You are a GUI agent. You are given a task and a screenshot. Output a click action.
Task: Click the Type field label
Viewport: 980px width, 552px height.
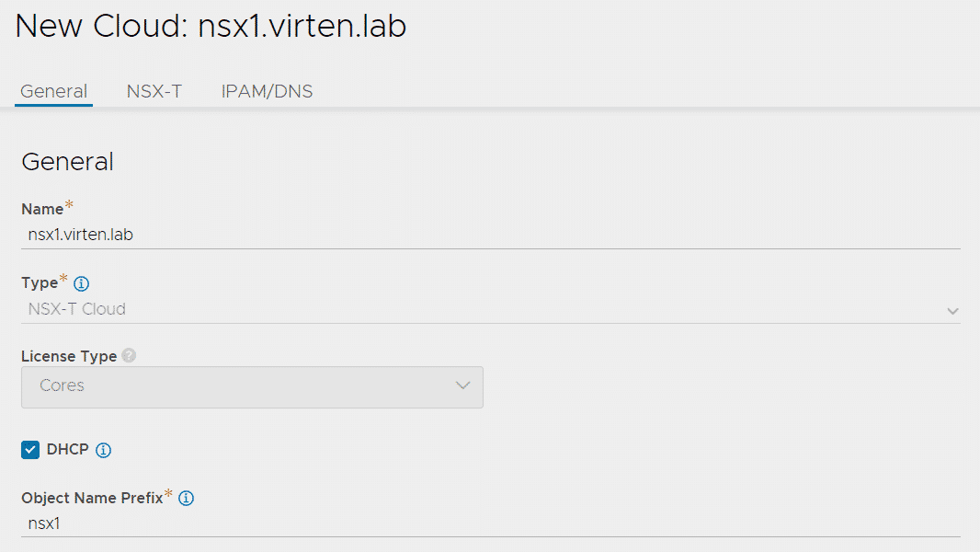pyautogui.click(x=40, y=283)
